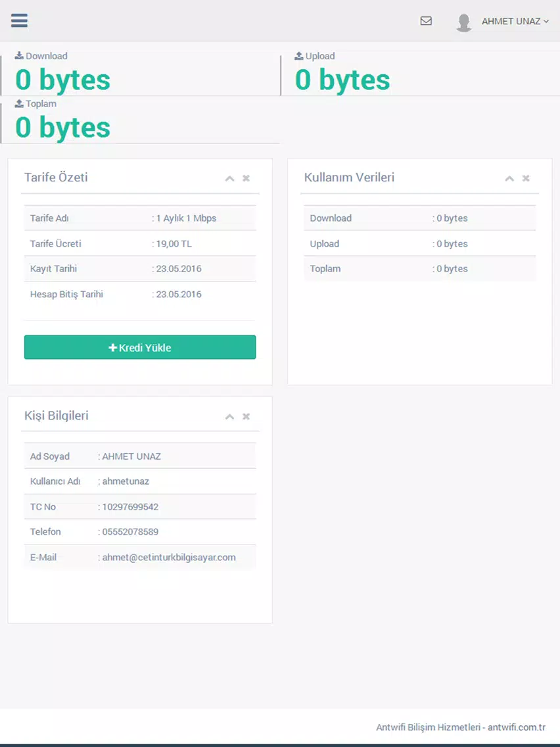Viewport: 560px width, 747px height.
Task: Select the '19,00 TL' tariff fee
Action: point(172,244)
